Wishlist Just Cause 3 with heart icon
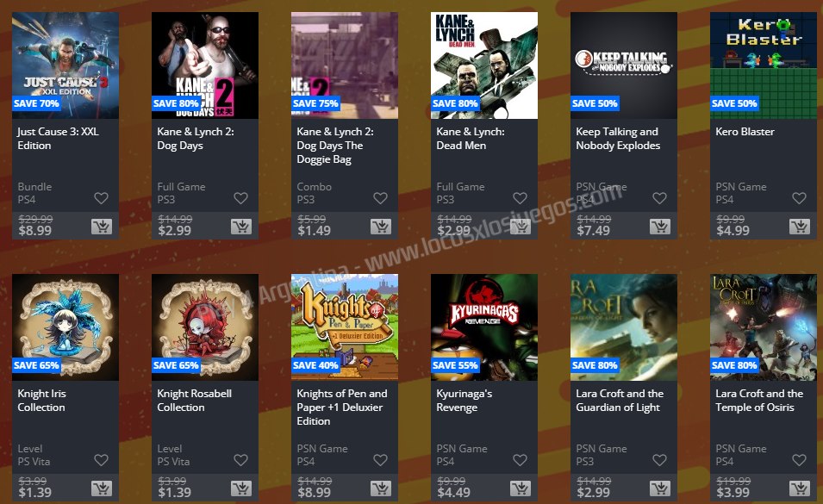The image size is (823, 504). [102, 197]
